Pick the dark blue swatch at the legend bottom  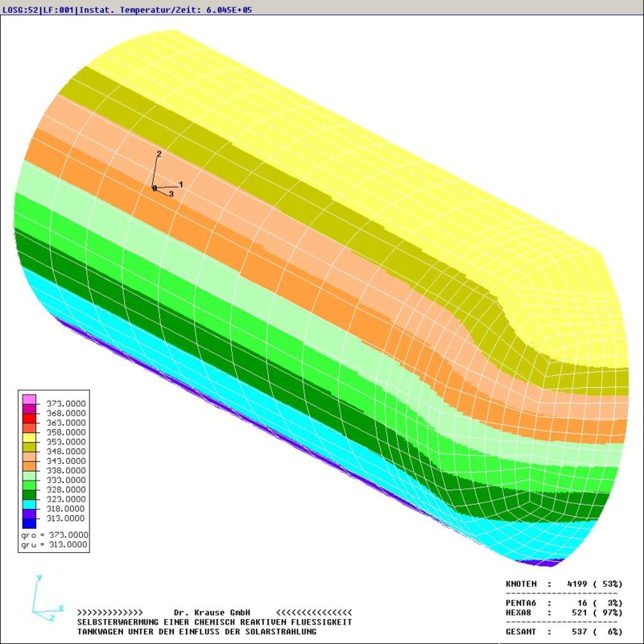point(29,523)
